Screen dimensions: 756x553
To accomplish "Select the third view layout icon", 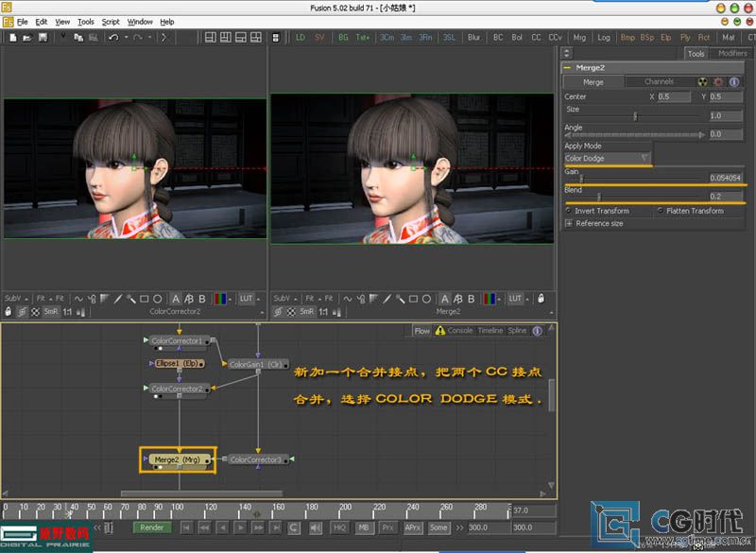I will [241, 38].
